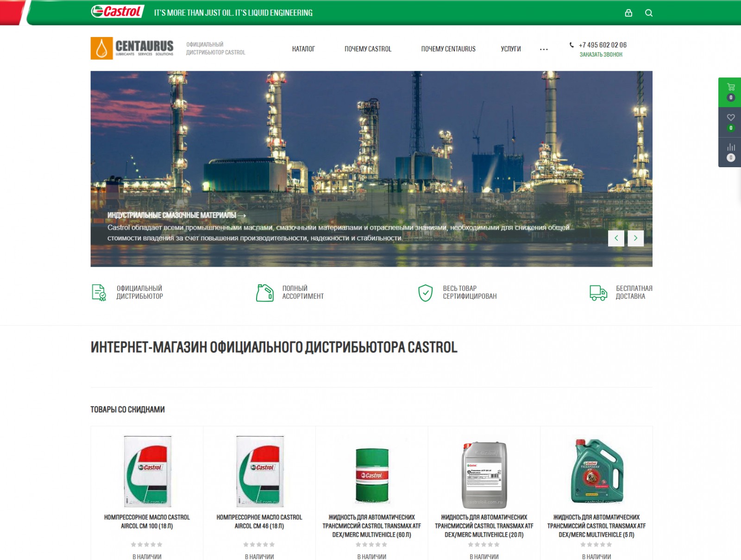Click the green 60 л drum product image
Image resolution: width=741 pixels, height=560 pixels.
tap(372, 476)
